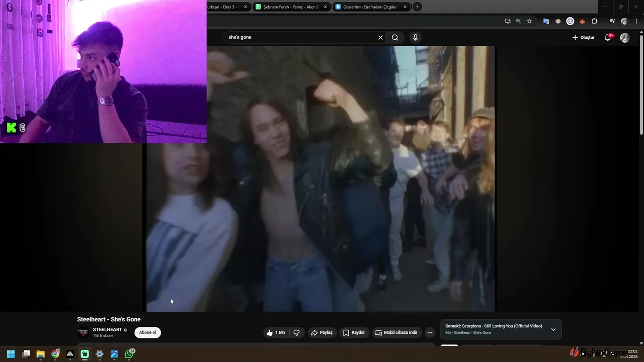Close the Ders 3 tab
This screenshot has height=362, width=644.
[246, 7]
